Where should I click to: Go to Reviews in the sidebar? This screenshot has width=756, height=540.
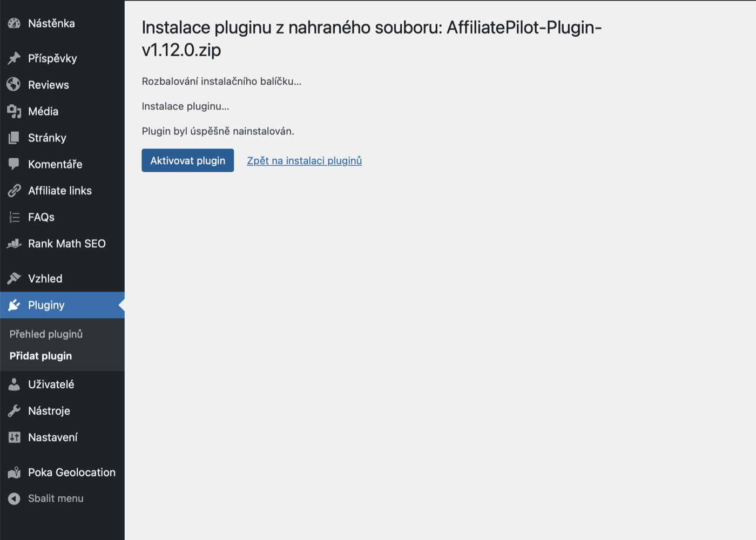(x=62, y=85)
